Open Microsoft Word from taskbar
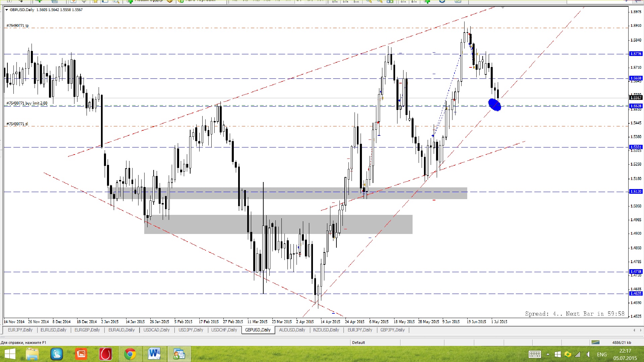The image size is (644, 362). pyautogui.click(x=154, y=354)
